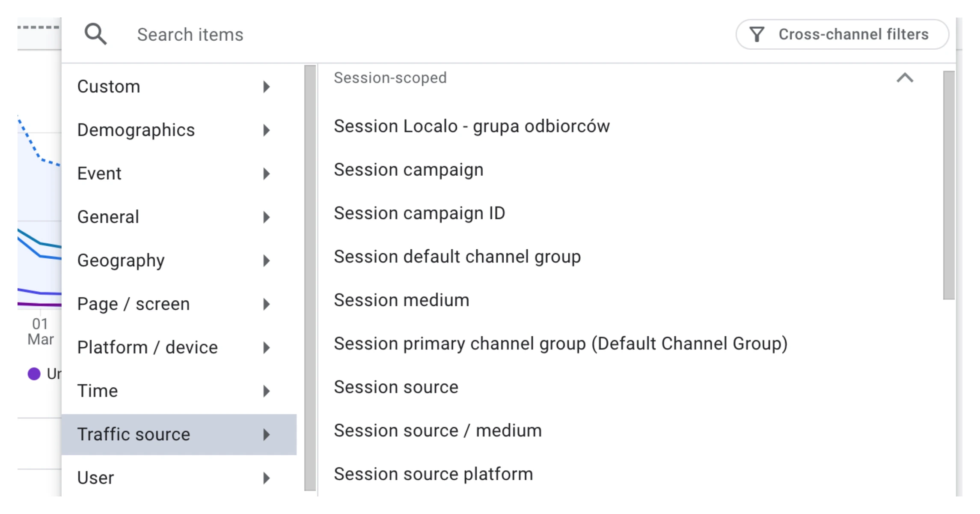Choose Session source / medium option

click(437, 430)
